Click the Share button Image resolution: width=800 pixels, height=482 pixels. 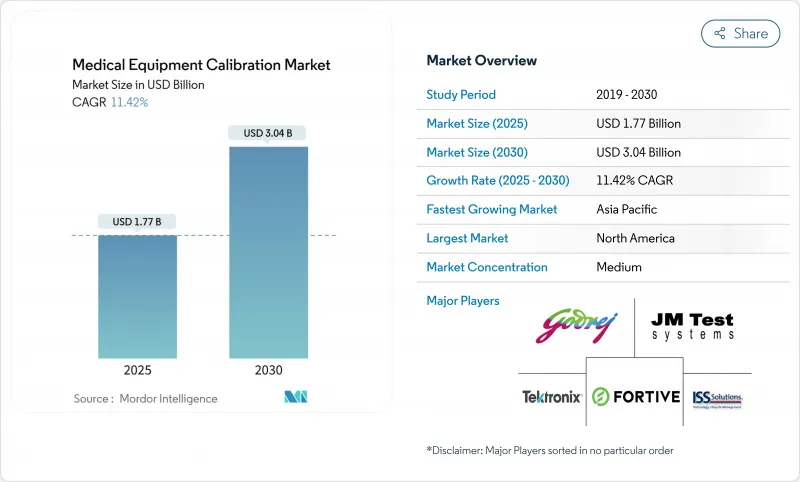(741, 33)
